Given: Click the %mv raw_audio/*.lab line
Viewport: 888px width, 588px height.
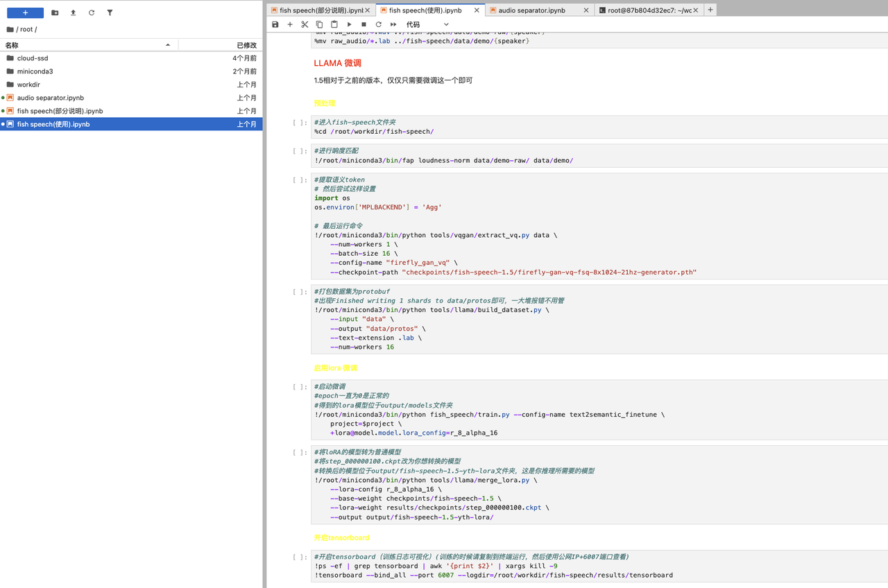Looking at the screenshot, I should click(422, 42).
